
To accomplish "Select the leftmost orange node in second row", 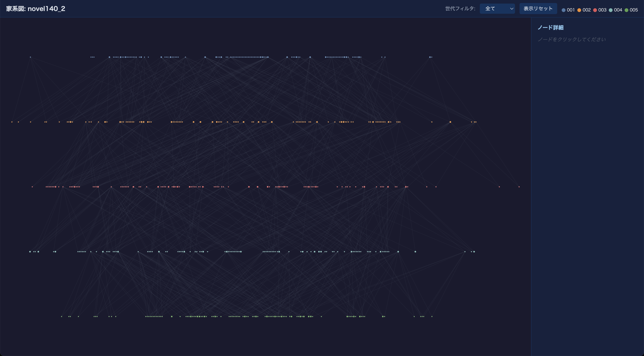I will click(12, 122).
